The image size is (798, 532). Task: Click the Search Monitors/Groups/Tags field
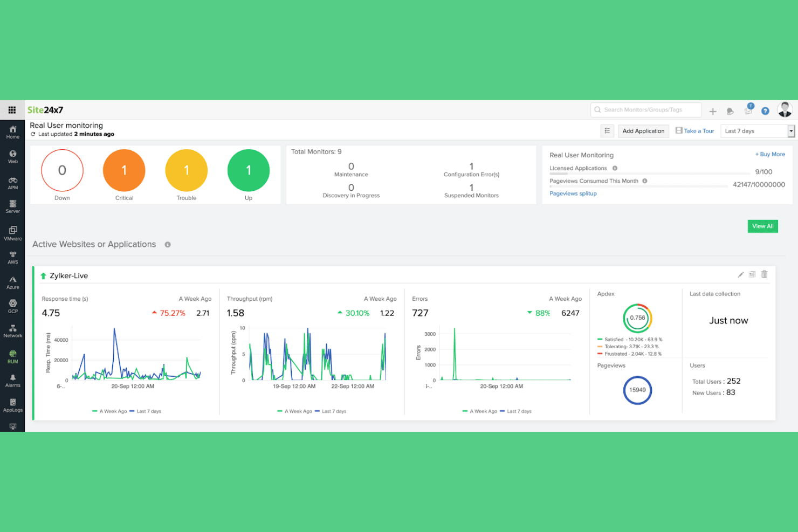tap(646, 110)
